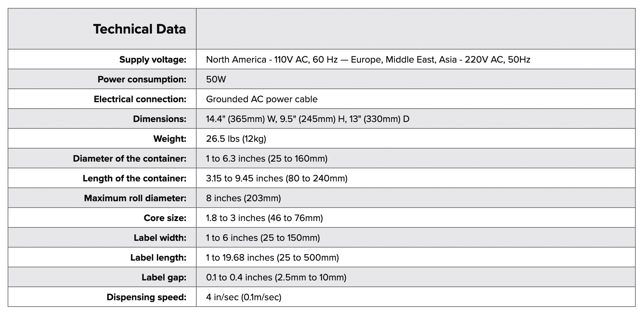
Task: Click the Dispensing speed label
Action: click(146, 297)
